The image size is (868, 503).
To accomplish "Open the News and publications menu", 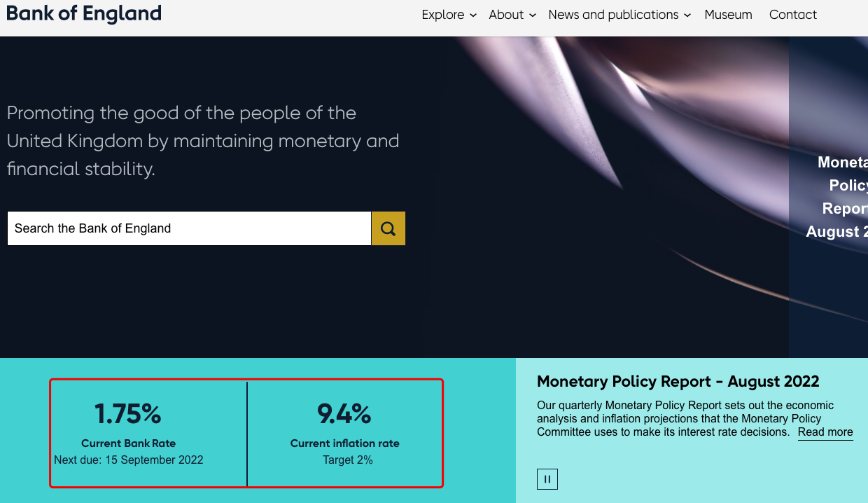I will click(x=613, y=15).
